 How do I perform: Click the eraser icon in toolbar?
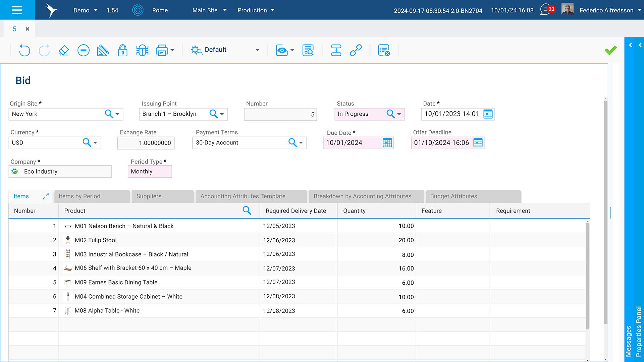click(64, 50)
